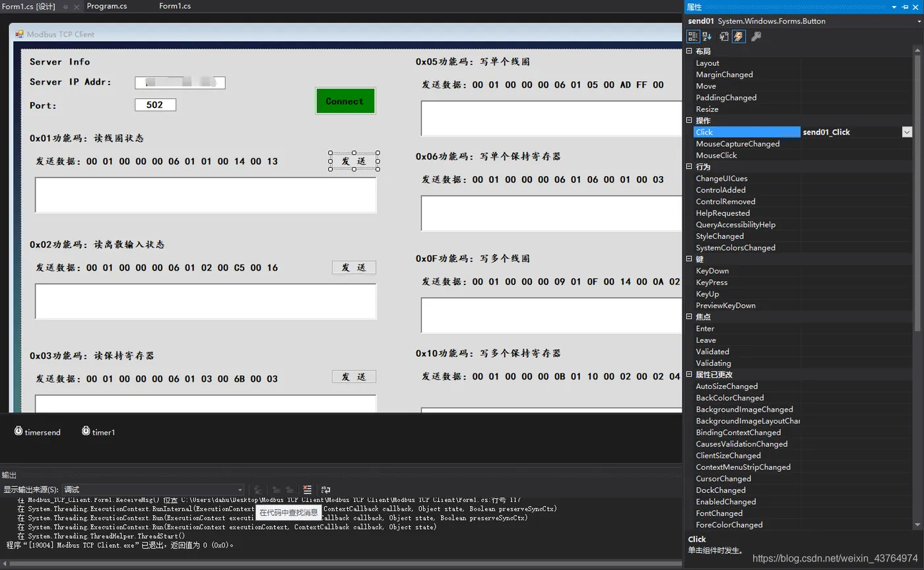Select the Resize event row
Screen dimensions: 924x570
pyautogui.click(x=803, y=109)
